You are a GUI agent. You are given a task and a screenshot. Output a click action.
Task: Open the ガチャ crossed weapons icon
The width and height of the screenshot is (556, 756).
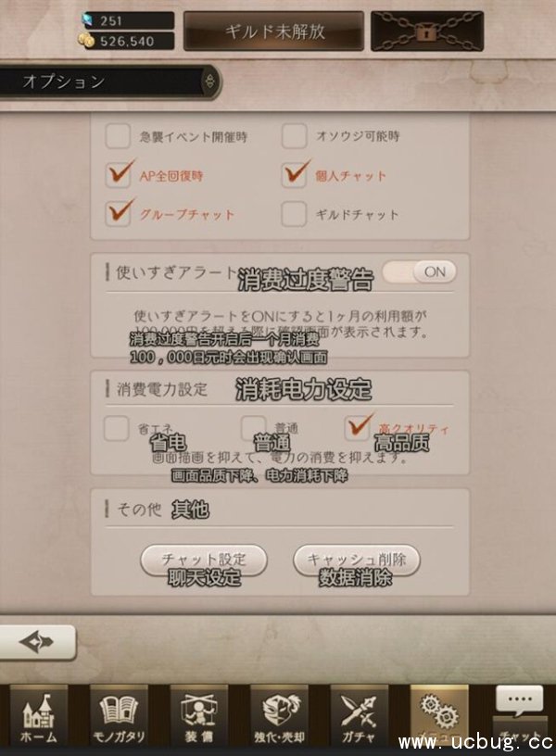click(x=359, y=716)
